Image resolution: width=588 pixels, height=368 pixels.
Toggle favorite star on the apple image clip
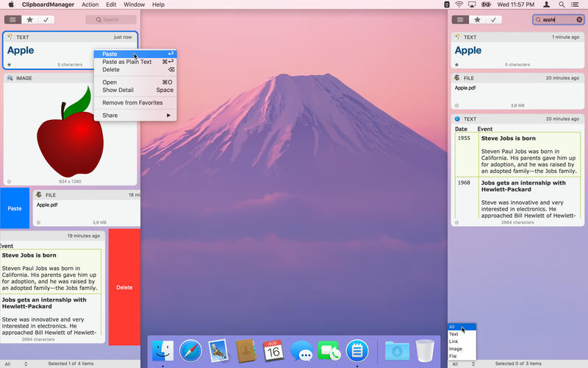pyautogui.click(x=9, y=181)
